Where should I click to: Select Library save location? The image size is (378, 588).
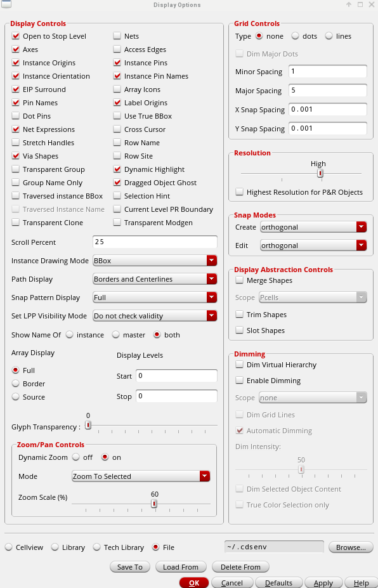tap(55, 547)
